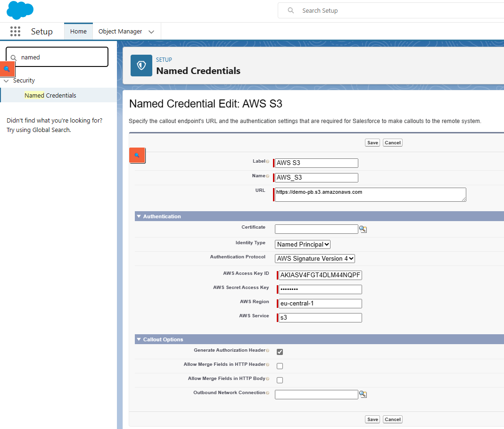Switch to the Object Manager tab
This screenshot has height=429, width=504.
coord(120,31)
